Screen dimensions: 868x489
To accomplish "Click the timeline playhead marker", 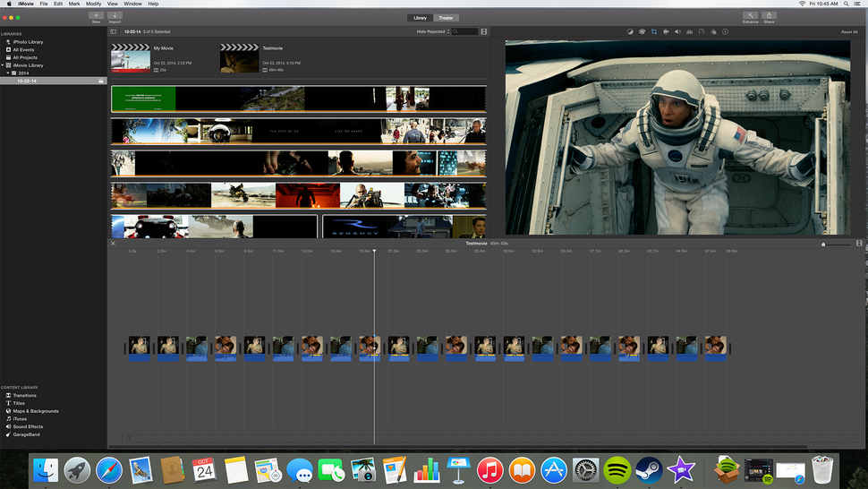I will tap(374, 252).
